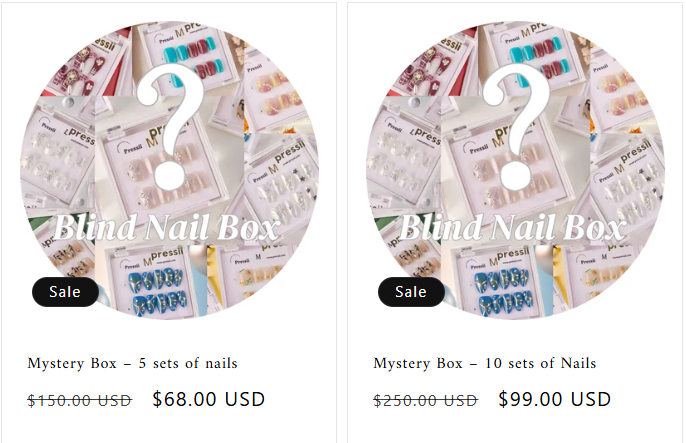The height and width of the screenshot is (443, 686).
Task: Open Mystery Box – 10 sets of Nails link
Action: click(x=485, y=363)
